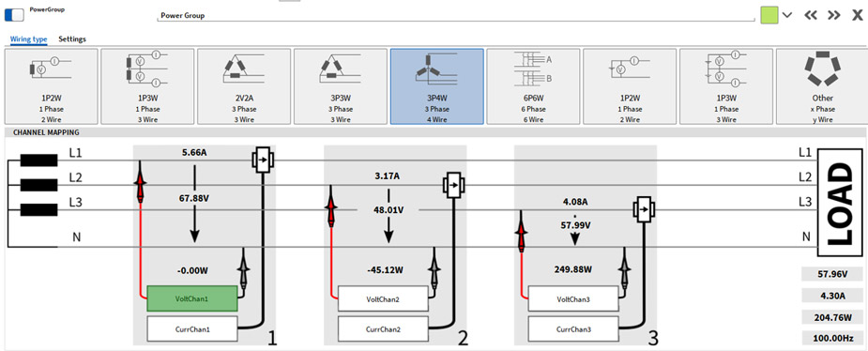The width and height of the screenshot is (868, 351).
Task: Toggle the PowerGroup on/off switch
Action: coord(14,15)
